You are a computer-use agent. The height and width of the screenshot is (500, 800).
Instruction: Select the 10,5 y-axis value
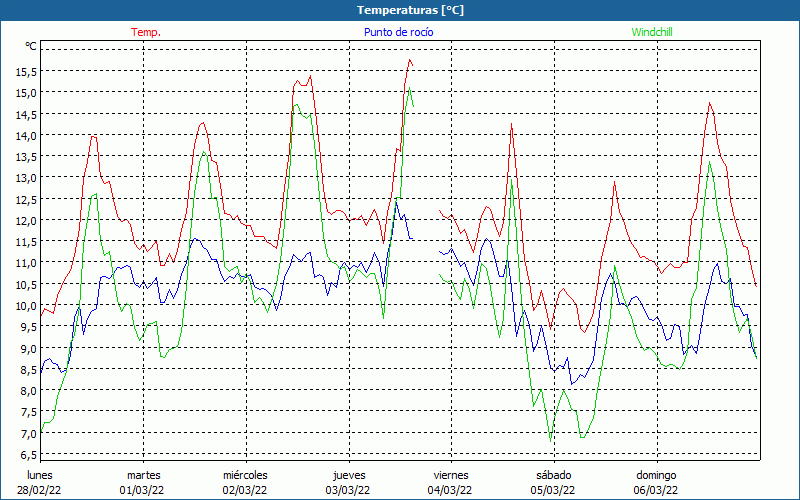coord(27,285)
